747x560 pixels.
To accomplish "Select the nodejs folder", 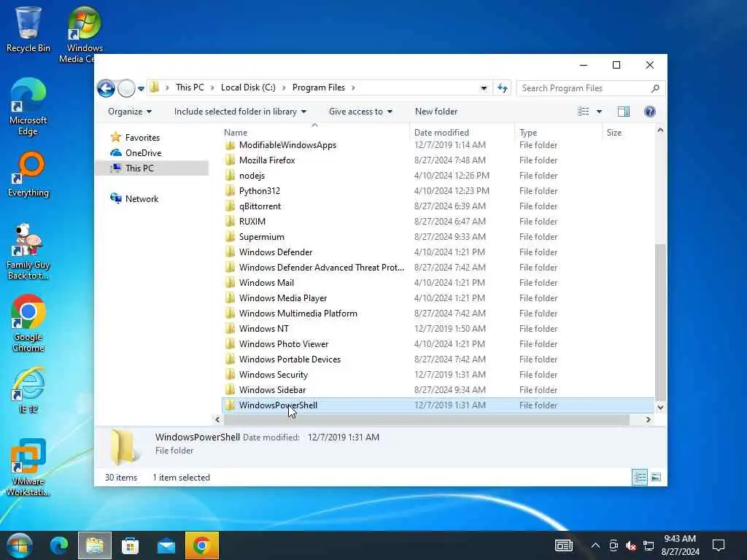I will coord(252,176).
